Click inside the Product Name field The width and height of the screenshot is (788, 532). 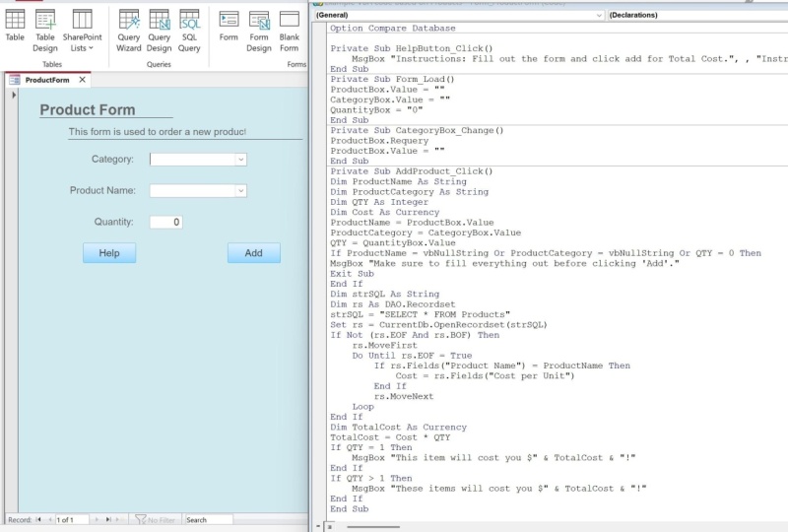pos(192,190)
